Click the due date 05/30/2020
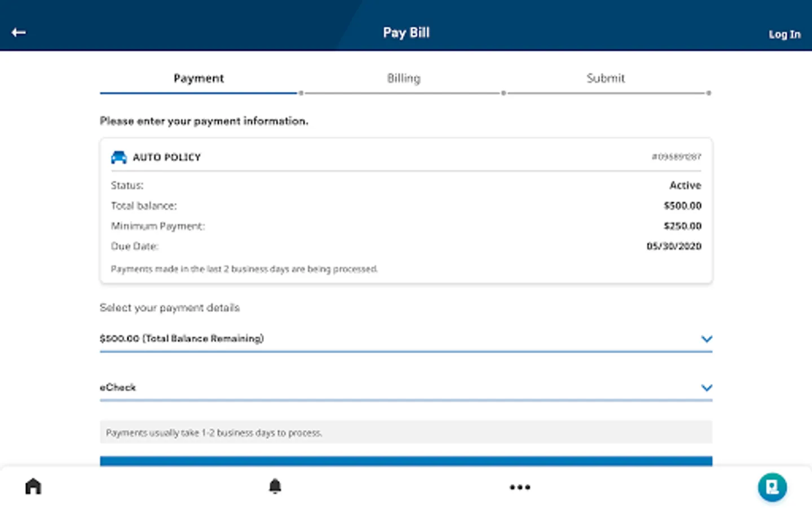This screenshot has height=508, width=812. (x=674, y=246)
